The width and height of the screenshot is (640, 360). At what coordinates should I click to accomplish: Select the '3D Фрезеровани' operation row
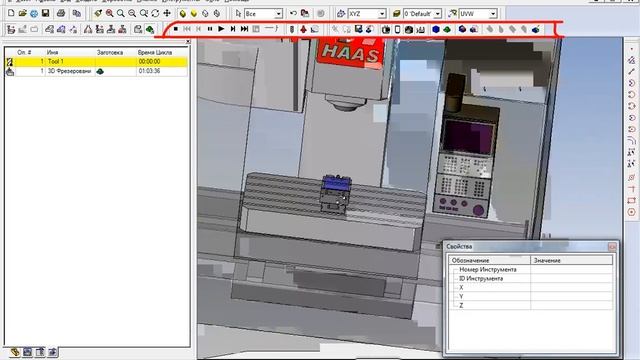(x=96, y=71)
